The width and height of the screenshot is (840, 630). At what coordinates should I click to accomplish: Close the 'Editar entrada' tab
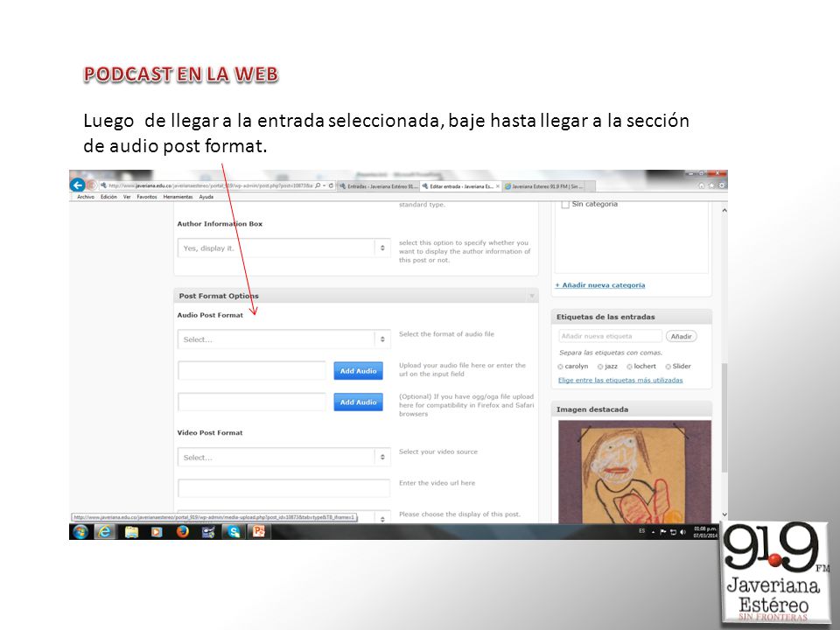(x=498, y=186)
